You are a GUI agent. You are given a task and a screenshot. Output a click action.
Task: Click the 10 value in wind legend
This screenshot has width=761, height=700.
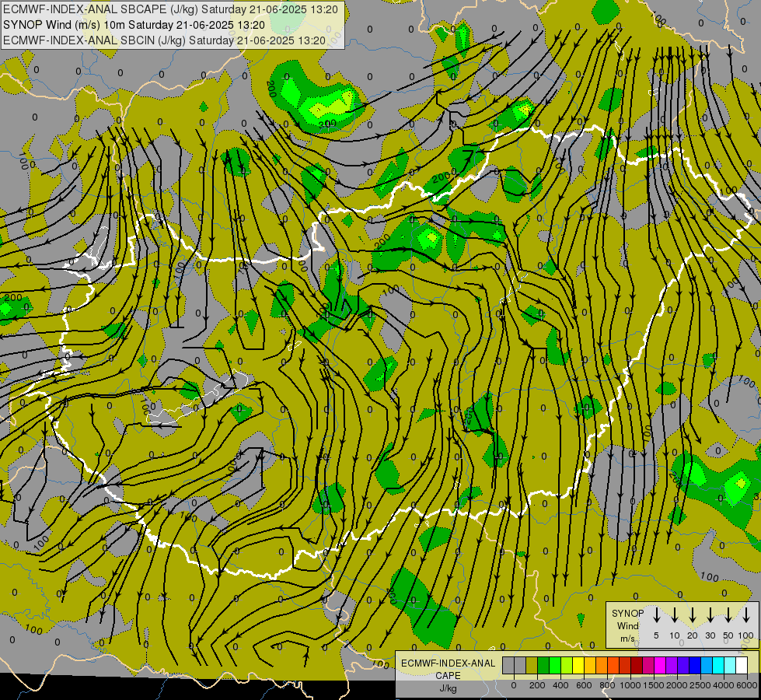pos(675,635)
